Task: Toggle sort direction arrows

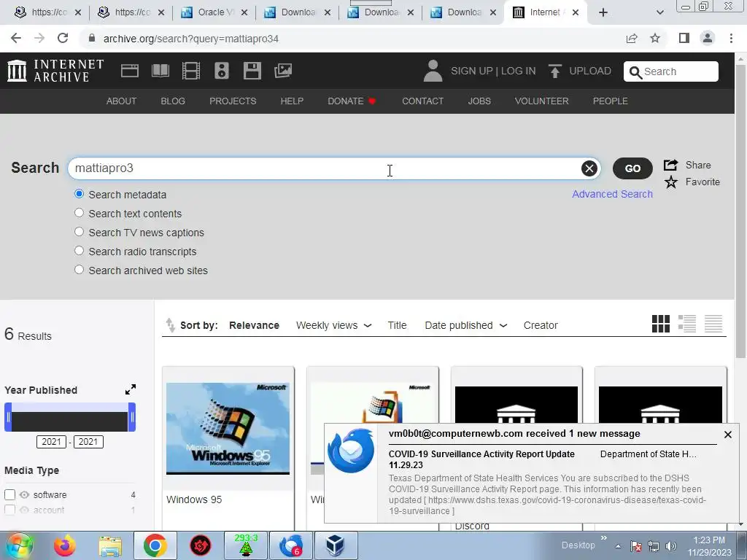Action: pyautogui.click(x=170, y=325)
